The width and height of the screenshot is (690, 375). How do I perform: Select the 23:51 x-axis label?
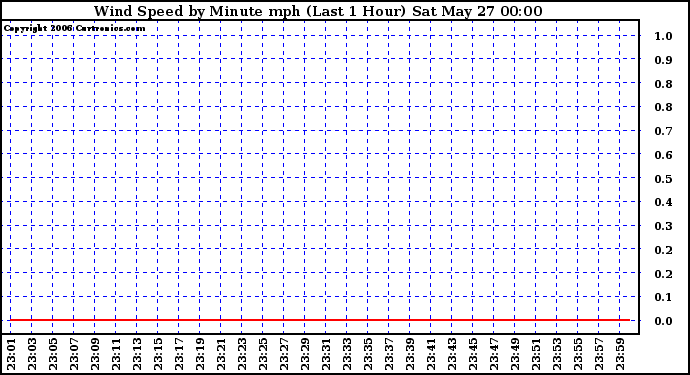coord(536,354)
